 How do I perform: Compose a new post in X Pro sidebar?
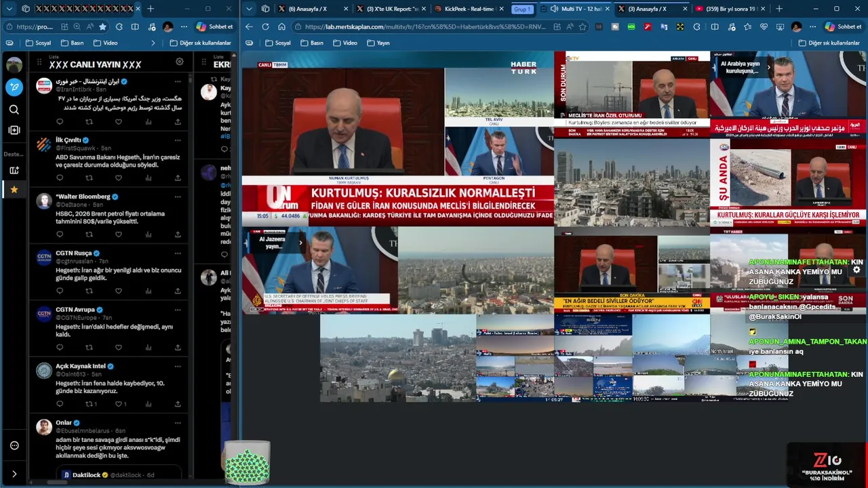coord(14,87)
